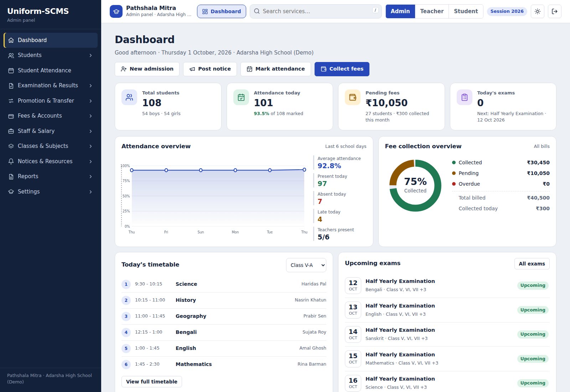This screenshot has width=570, height=392.
Task: Click the Attendance today calendar-check icon
Action: tap(241, 97)
